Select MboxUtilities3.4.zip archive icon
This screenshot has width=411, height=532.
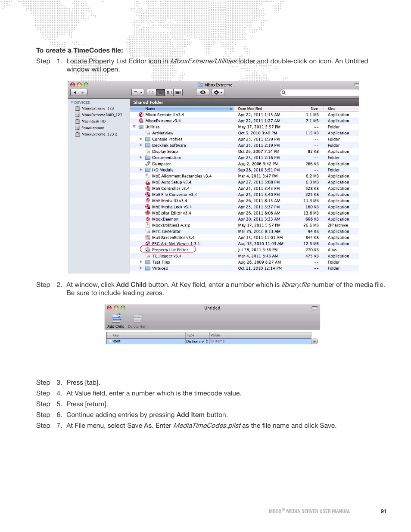point(148,225)
